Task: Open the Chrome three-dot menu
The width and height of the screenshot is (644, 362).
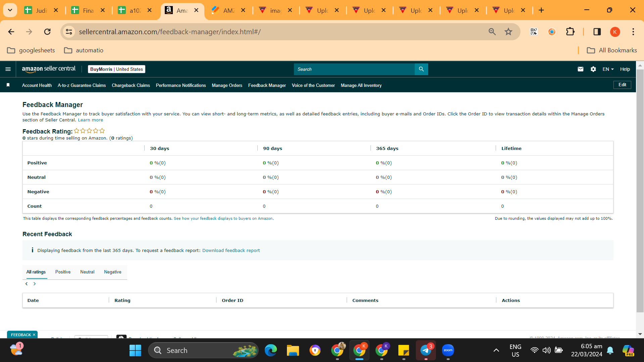Action: 633,32
